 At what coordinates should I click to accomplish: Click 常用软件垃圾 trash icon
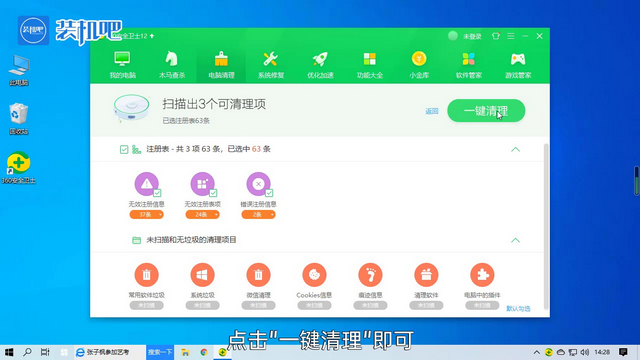[147, 275]
